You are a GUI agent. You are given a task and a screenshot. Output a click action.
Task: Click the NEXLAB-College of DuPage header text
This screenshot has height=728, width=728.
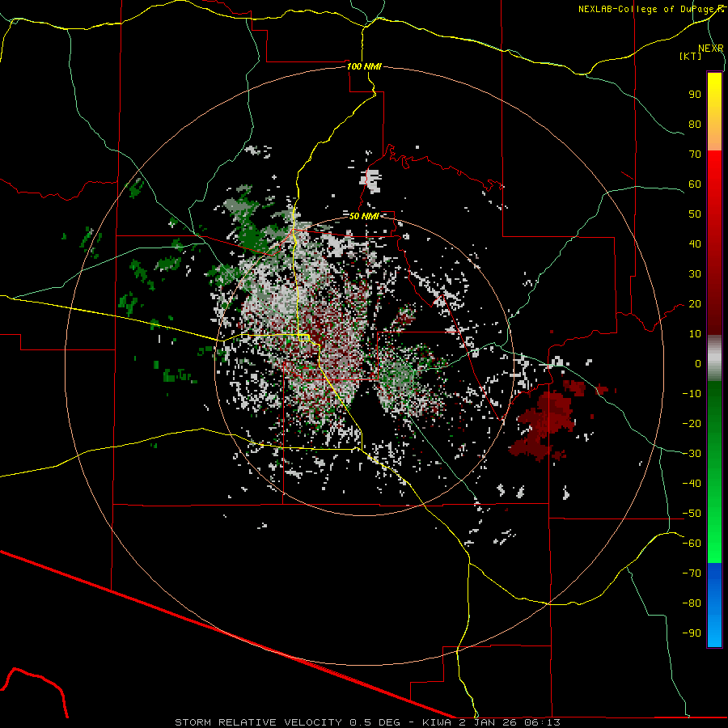(650, 9)
